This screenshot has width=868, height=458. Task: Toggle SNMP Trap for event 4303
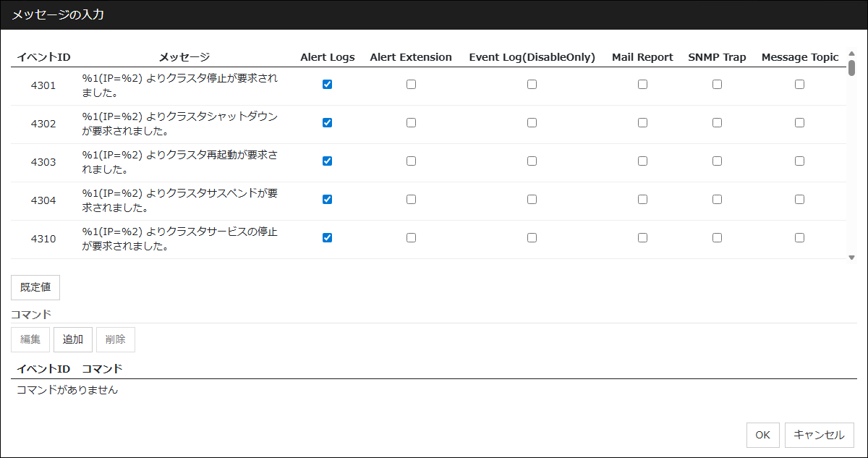[x=717, y=161]
